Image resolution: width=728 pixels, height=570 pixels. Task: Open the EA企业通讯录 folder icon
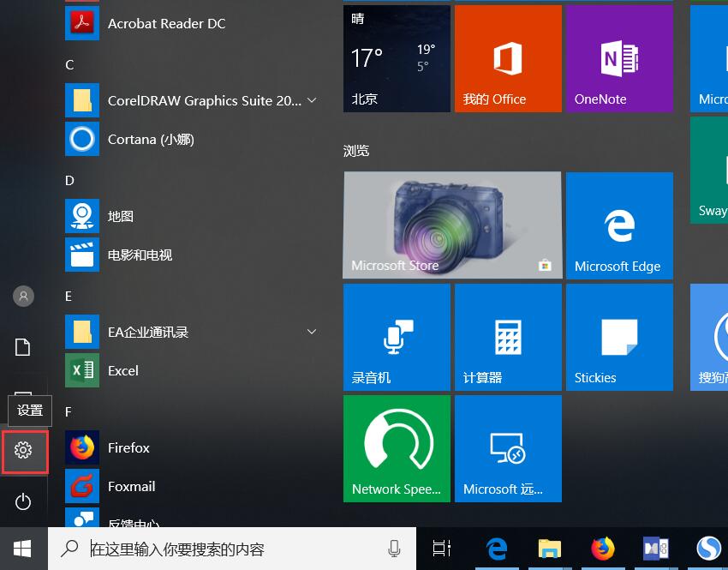pos(82,332)
